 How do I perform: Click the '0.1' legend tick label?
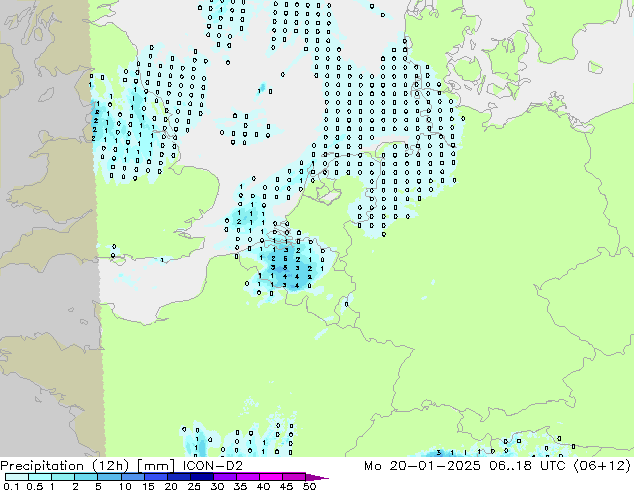11,486
